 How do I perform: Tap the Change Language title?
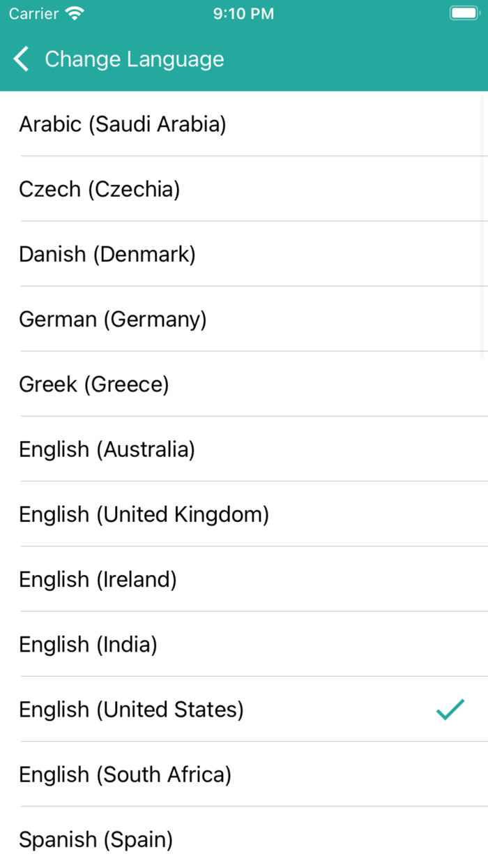tap(135, 59)
